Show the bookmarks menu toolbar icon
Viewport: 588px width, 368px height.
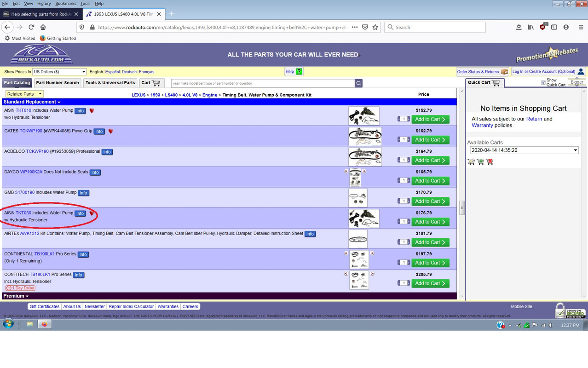pyautogui.click(x=519, y=27)
